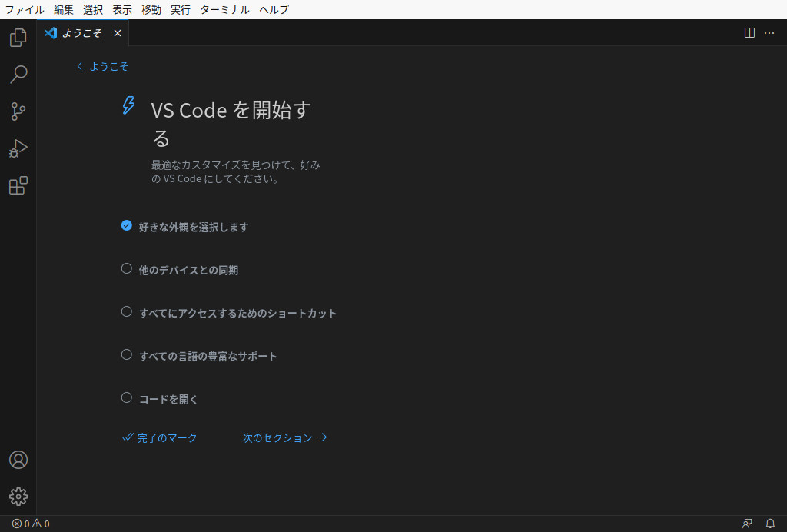Mark コードを開く step circle

[127, 398]
